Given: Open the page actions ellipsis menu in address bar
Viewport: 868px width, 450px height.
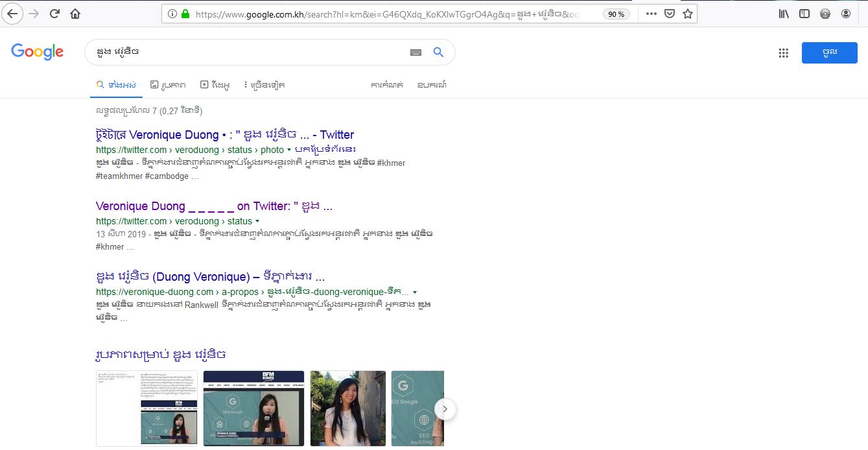Looking at the screenshot, I should pyautogui.click(x=651, y=13).
